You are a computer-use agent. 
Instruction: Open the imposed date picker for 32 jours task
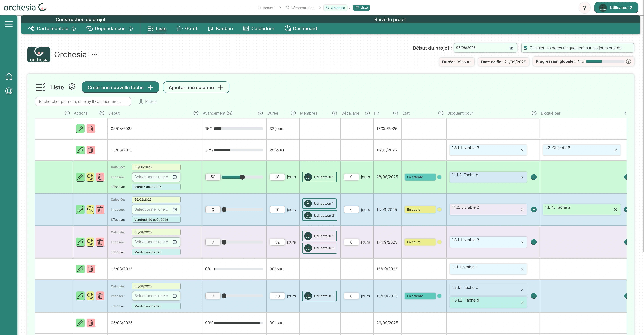[175, 242]
